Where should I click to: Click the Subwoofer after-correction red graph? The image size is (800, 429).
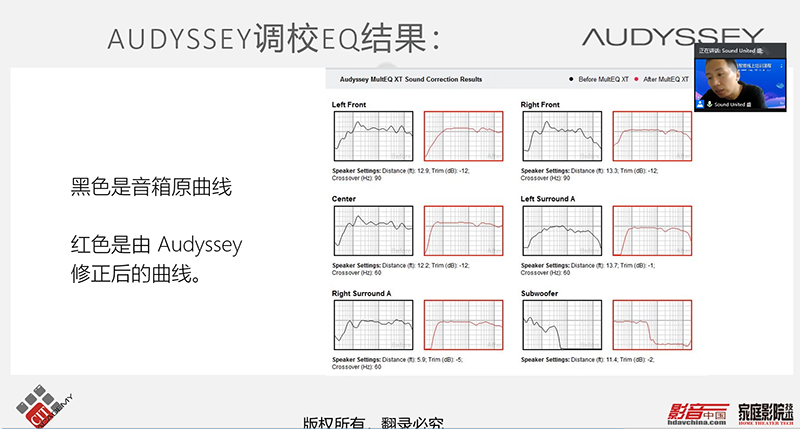click(653, 325)
